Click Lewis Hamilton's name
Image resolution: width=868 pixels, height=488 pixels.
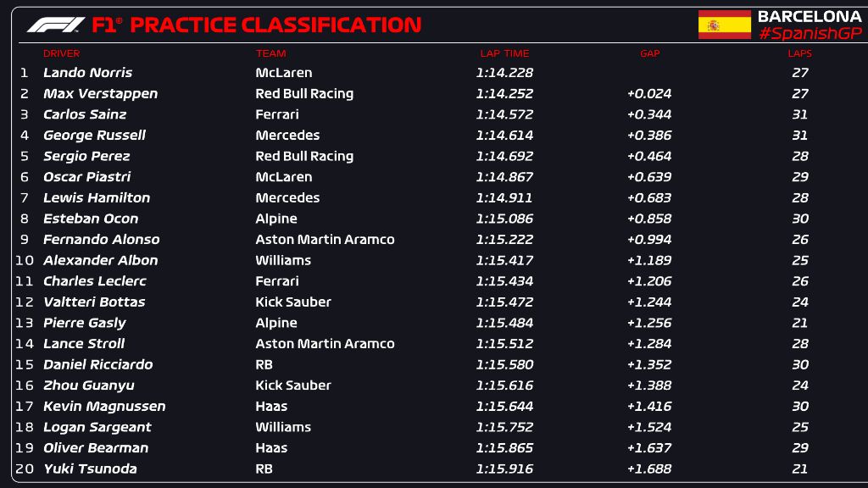(97, 197)
